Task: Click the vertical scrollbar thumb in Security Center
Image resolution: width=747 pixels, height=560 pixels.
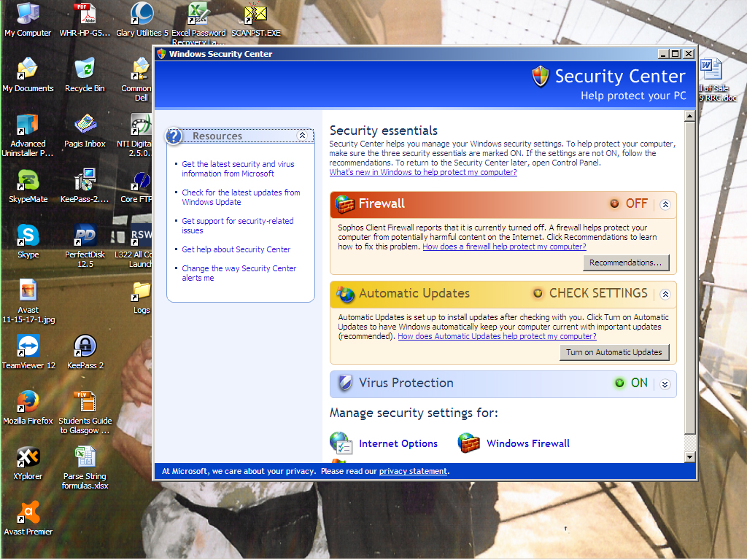Action: (689, 278)
